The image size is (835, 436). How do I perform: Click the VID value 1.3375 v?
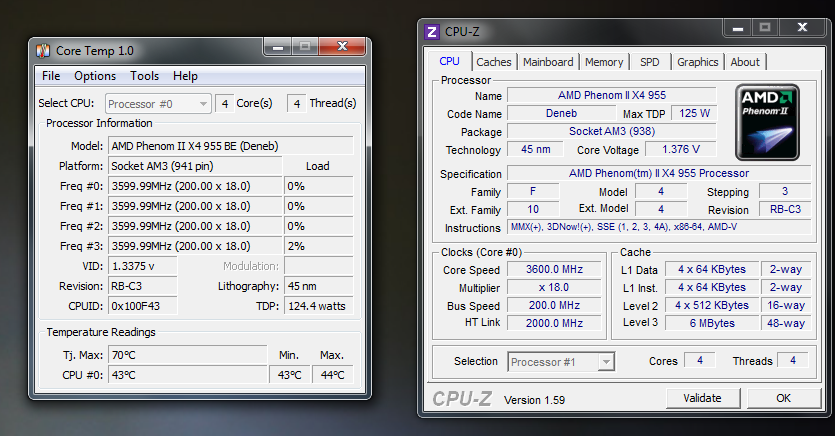click(x=143, y=266)
